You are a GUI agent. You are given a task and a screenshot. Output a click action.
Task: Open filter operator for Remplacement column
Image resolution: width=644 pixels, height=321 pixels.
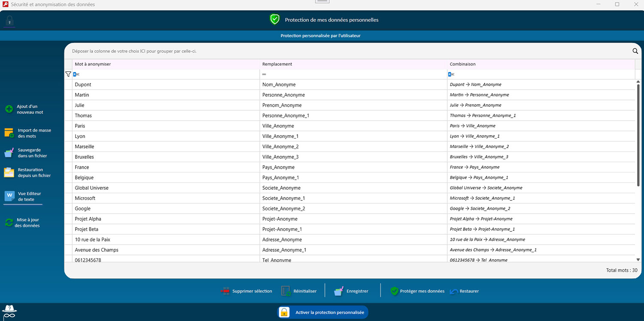[x=264, y=74]
